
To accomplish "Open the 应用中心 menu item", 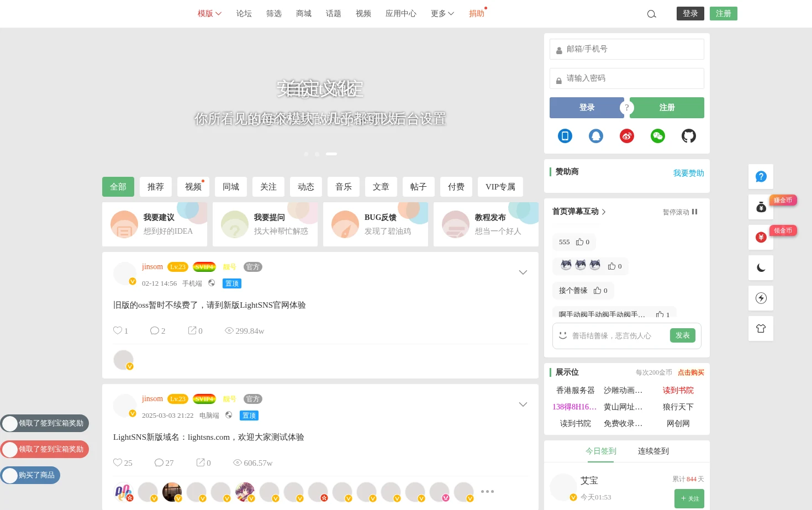I will click(x=401, y=14).
